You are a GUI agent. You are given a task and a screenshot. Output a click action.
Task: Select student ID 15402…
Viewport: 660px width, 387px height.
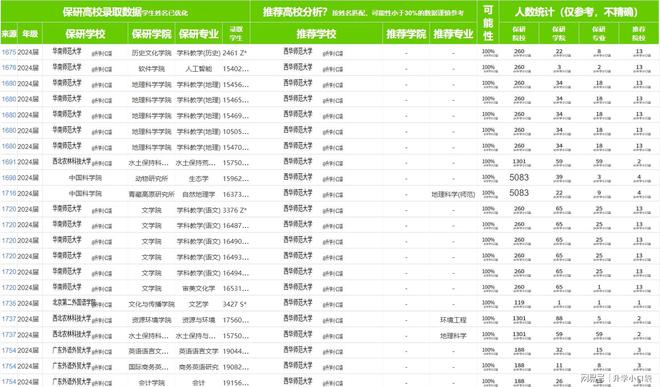click(x=236, y=69)
